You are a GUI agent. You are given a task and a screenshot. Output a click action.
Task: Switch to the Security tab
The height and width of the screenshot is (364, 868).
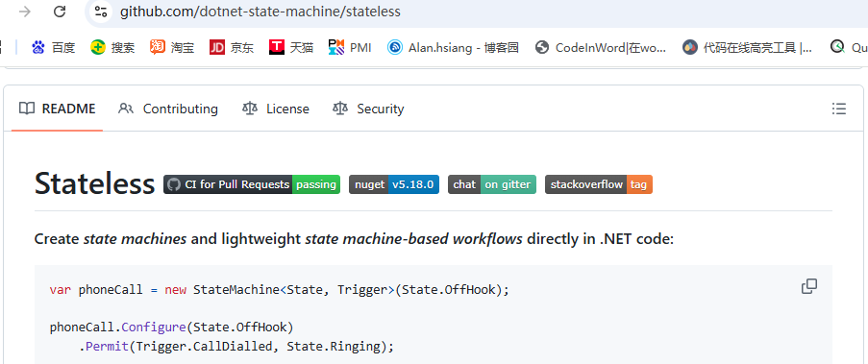(x=368, y=109)
